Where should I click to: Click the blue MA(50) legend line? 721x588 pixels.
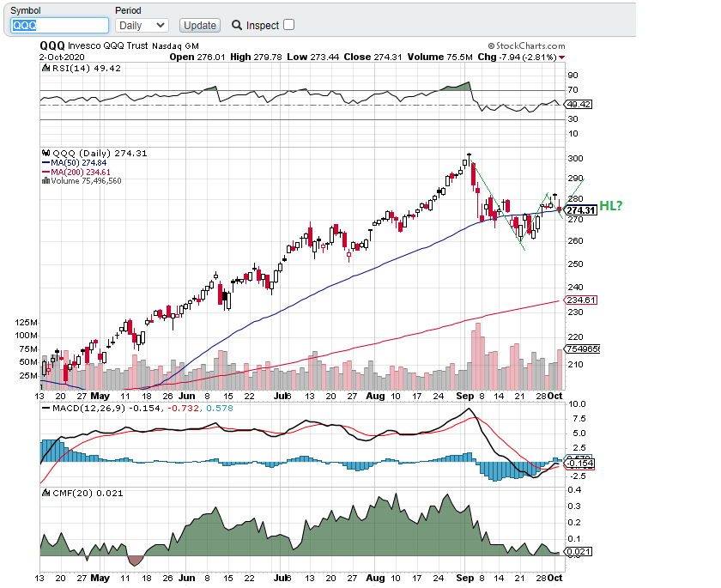(x=45, y=163)
